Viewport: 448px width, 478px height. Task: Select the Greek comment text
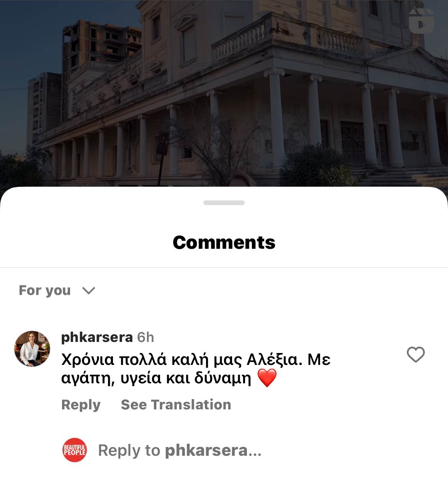click(196, 368)
